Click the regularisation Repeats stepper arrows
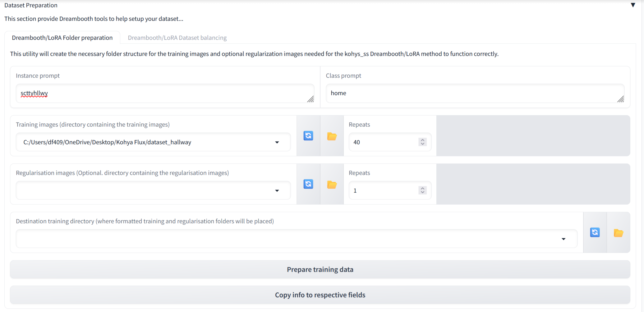Image resolution: width=644 pixels, height=312 pixels. (422, 190)
